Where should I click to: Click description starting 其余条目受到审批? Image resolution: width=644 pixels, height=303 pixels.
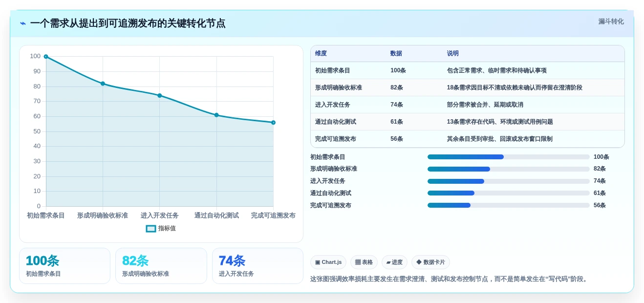[500, 139]
